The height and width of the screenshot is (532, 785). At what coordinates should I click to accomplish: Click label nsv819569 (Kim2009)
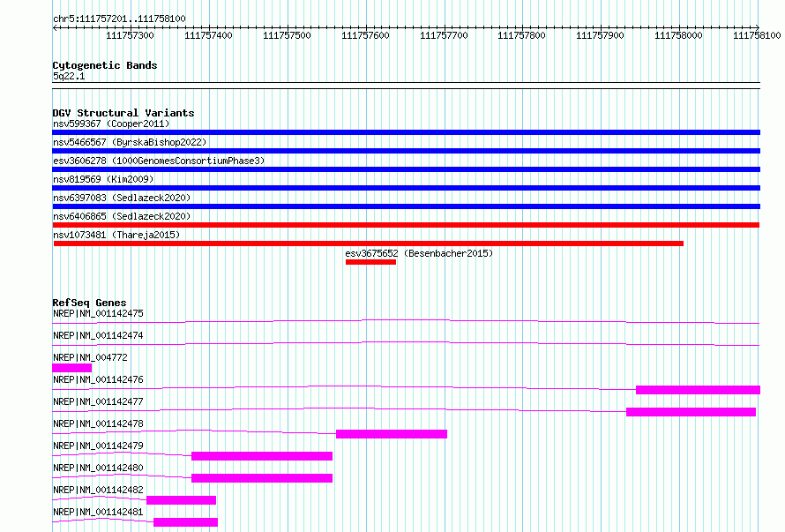click(x=103, y=179)
